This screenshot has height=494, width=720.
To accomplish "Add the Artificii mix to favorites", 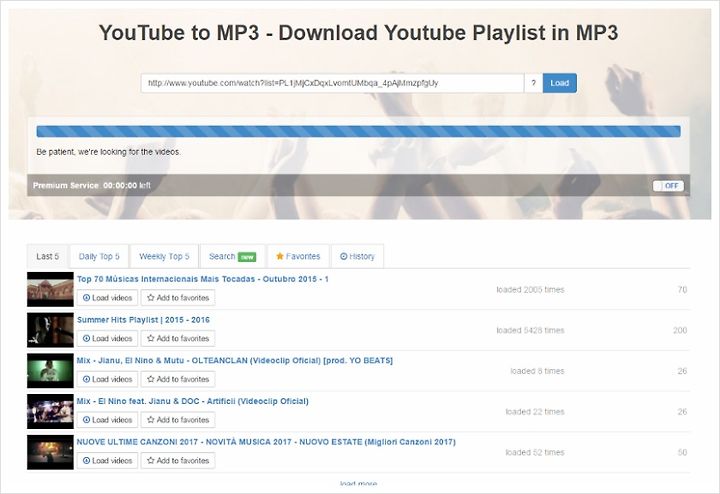I will pyautogui.click(x=178, y=420).
